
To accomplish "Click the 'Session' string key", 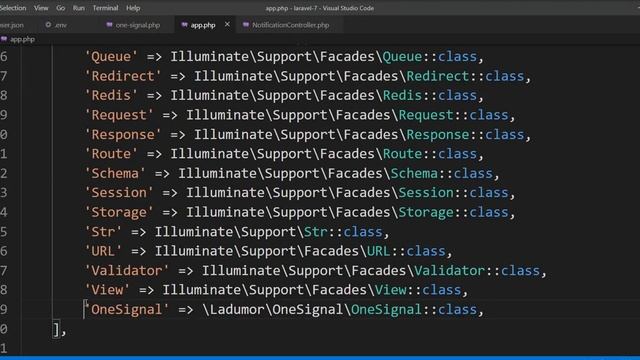I will (x=119, y=192).
